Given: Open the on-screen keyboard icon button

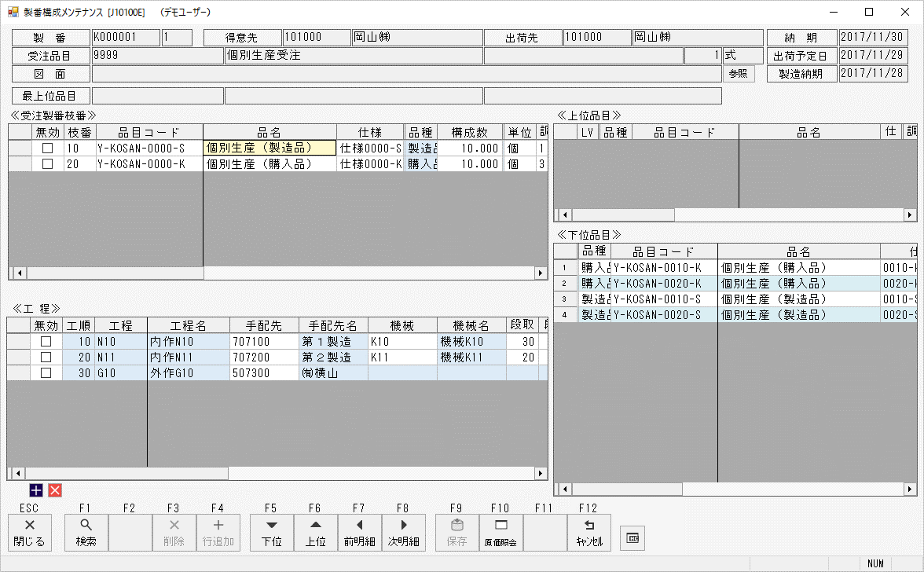Looking at the screenshot, I should point(632,537).
